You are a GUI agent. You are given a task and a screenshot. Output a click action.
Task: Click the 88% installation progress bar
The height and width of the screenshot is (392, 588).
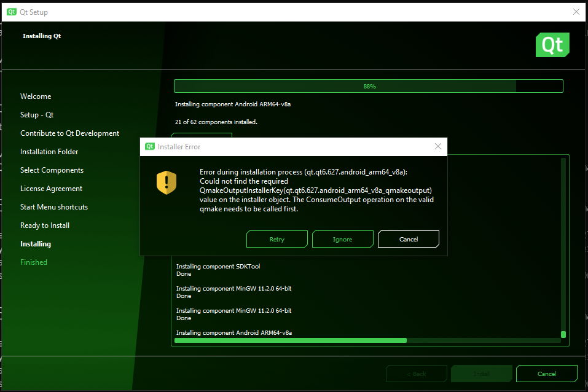369,86
